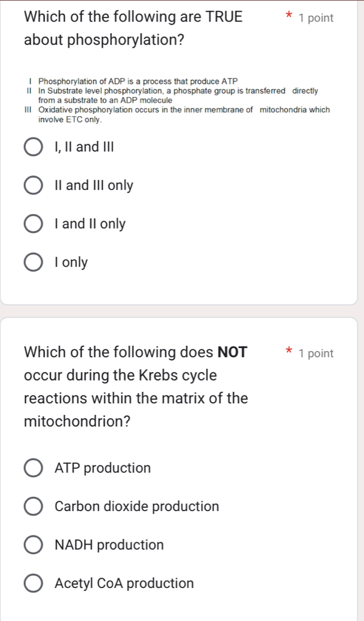Click the "1 point" label on the first question
The width and height of the screenshot is (364, 621).
[x=314, y=18]
